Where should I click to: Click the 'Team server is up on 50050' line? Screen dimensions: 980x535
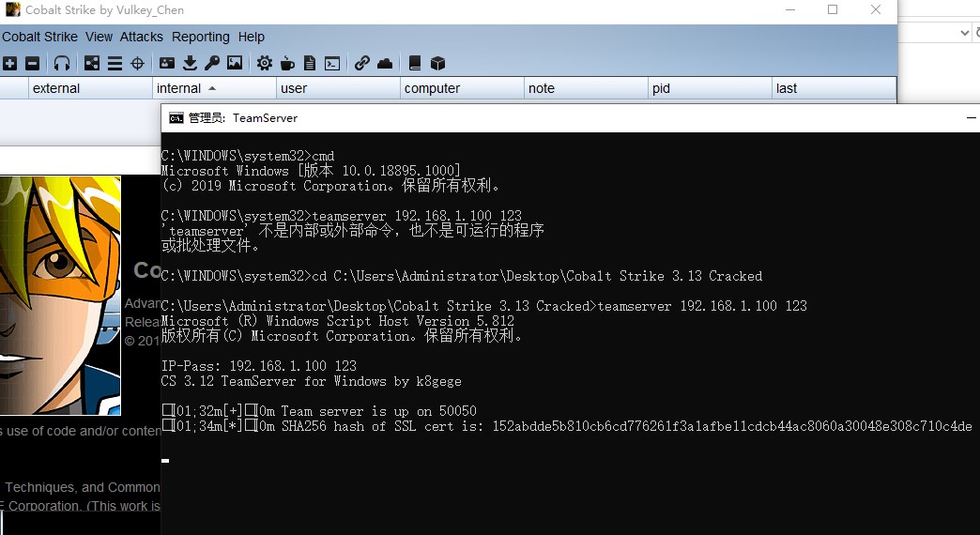(x=319, y=410)
